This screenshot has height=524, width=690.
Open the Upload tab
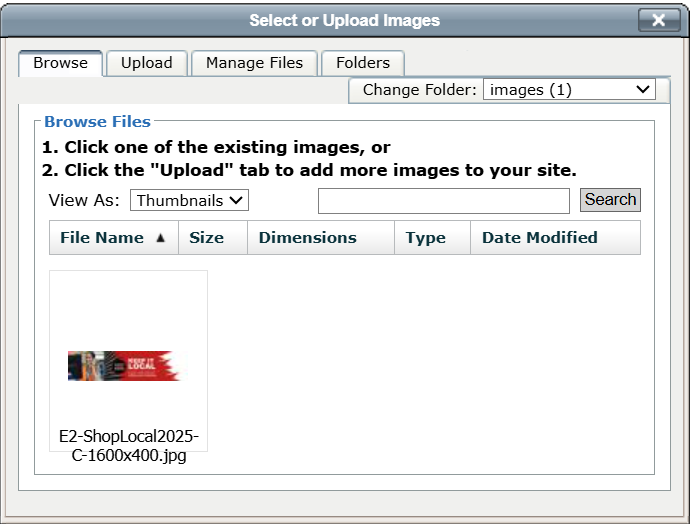click(x=147, y=63)
